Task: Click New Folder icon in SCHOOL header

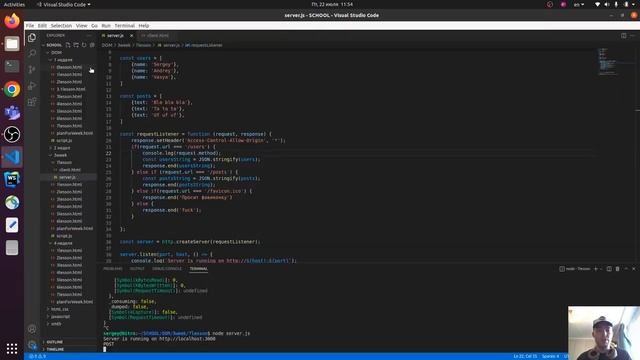Action: [x=76, y=45]
